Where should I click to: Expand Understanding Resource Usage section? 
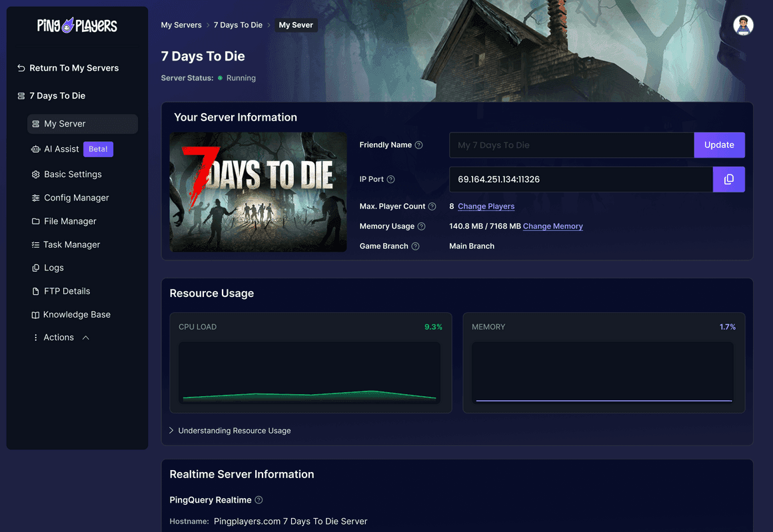tap(230, 431)
